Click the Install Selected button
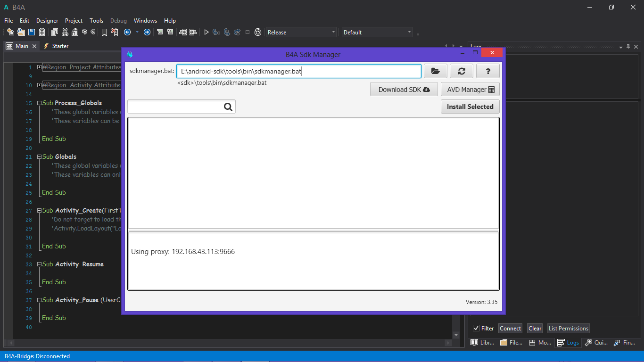The height and width of the screenshot is (362, 644). [x=470, y=107]
